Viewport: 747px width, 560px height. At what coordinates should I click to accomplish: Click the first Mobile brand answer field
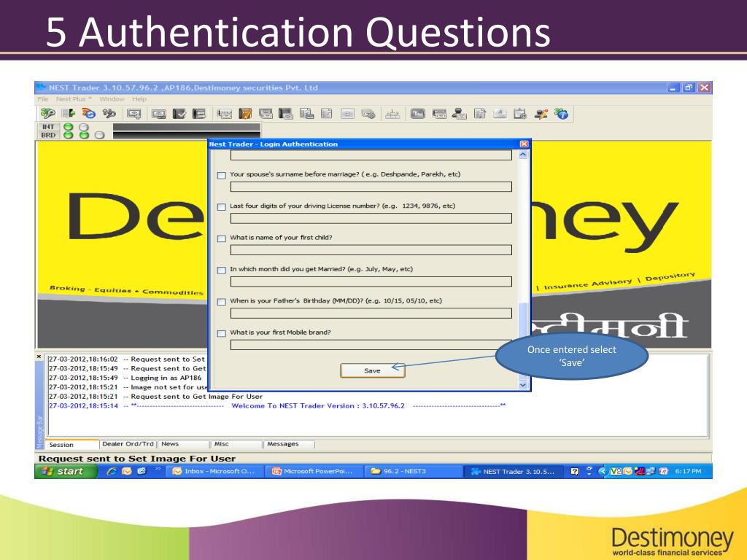(x=371, y=345)
